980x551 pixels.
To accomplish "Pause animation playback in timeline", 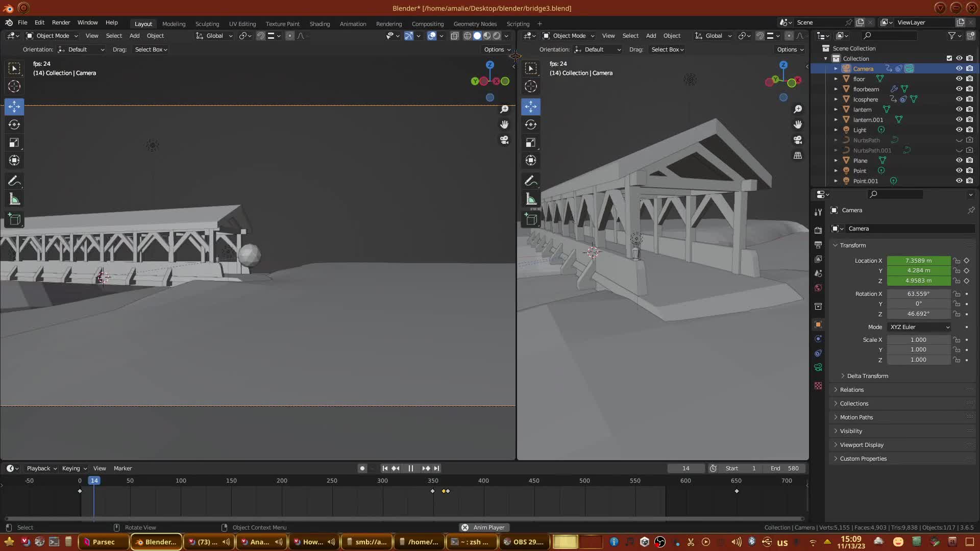I will tap(410, 468).
